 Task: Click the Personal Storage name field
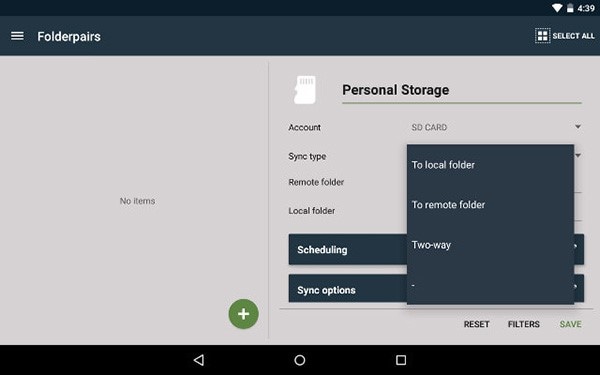tap(461, 90)
